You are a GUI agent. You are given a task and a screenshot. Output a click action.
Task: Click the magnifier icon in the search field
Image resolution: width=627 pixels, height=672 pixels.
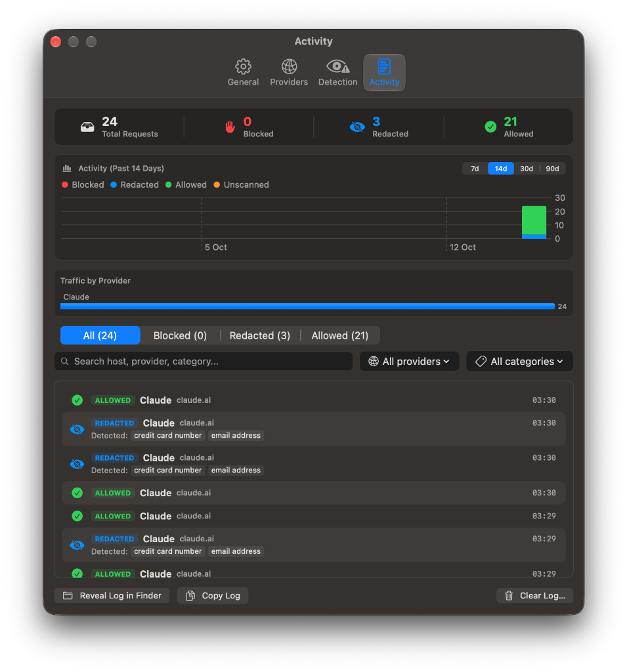click(x=65, y=362)
